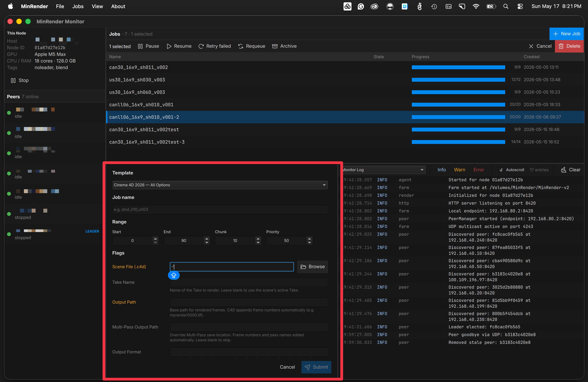Screen dimensions: 588x382
Task: Increase the Priority value
Action: coord(310,238)
